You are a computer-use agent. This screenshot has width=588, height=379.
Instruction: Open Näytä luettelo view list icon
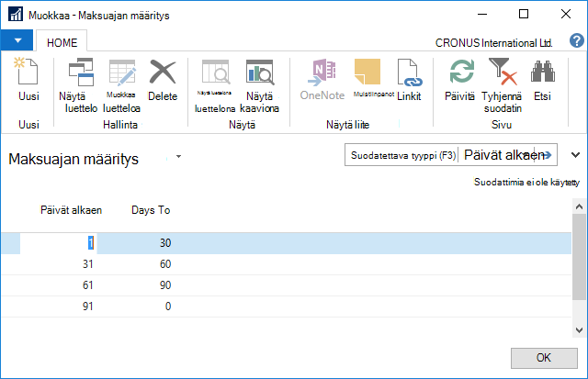(81, 72)
